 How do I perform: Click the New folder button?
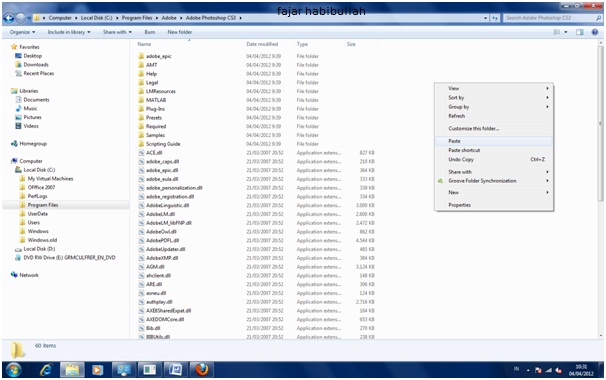[179, 32]
